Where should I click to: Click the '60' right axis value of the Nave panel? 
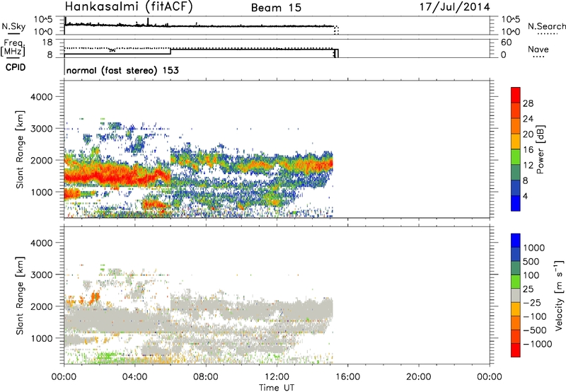[x=506, y=42]
